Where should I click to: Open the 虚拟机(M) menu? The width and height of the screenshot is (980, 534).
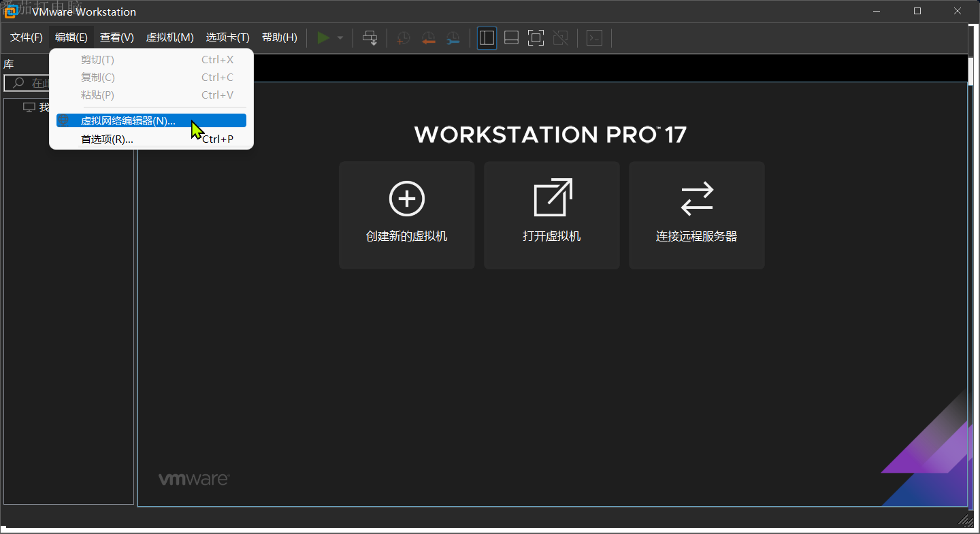point(170,38)
